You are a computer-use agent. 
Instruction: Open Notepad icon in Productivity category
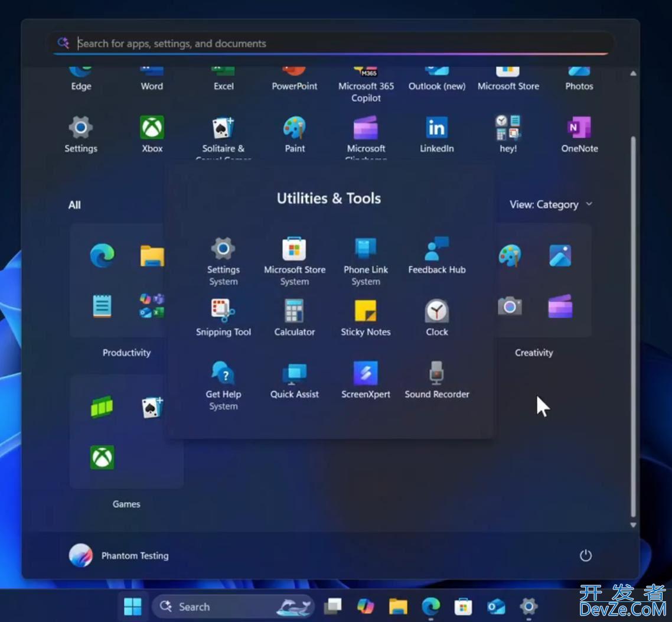pyautogui.click(x=102, y=306)
